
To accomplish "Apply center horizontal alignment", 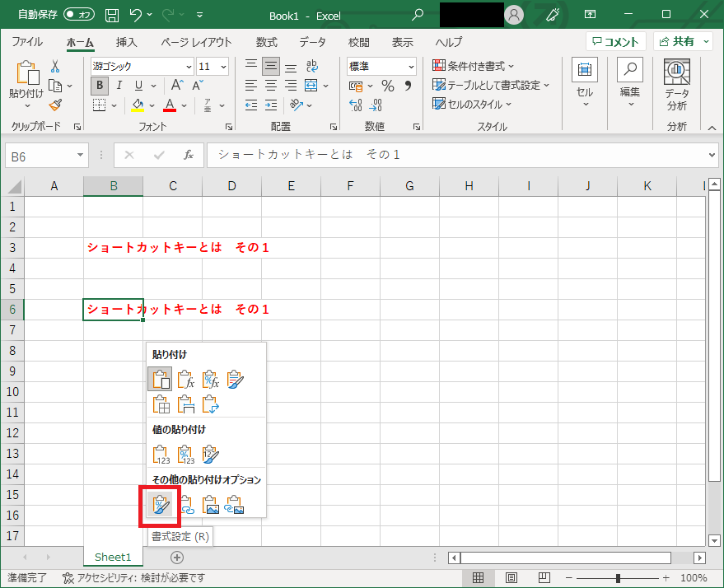I will point(271,86).
